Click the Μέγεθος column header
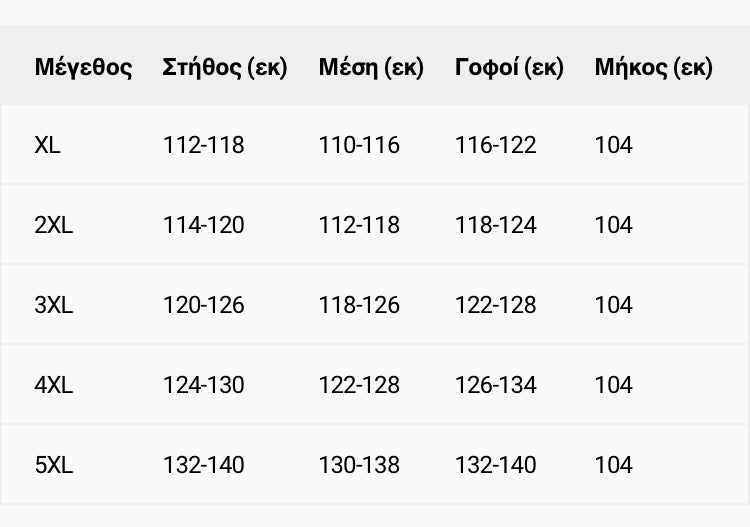The image size is (750, 527). [x=83, y=67]
